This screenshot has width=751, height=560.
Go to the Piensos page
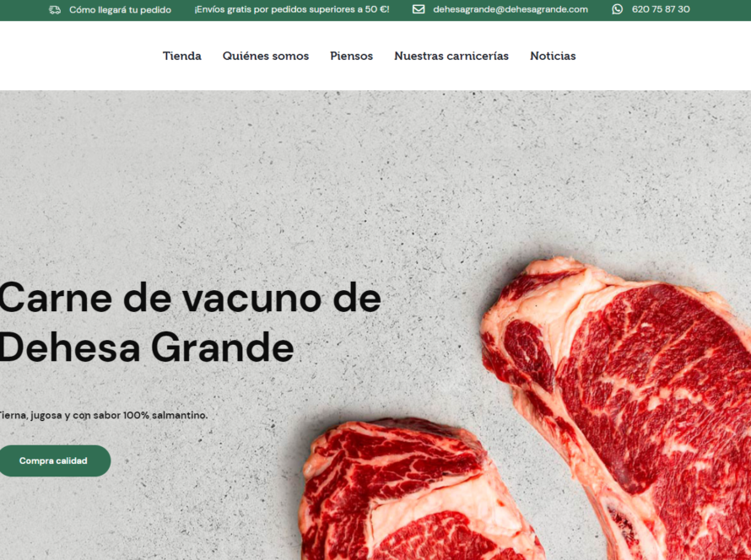(x=352, y=56)
